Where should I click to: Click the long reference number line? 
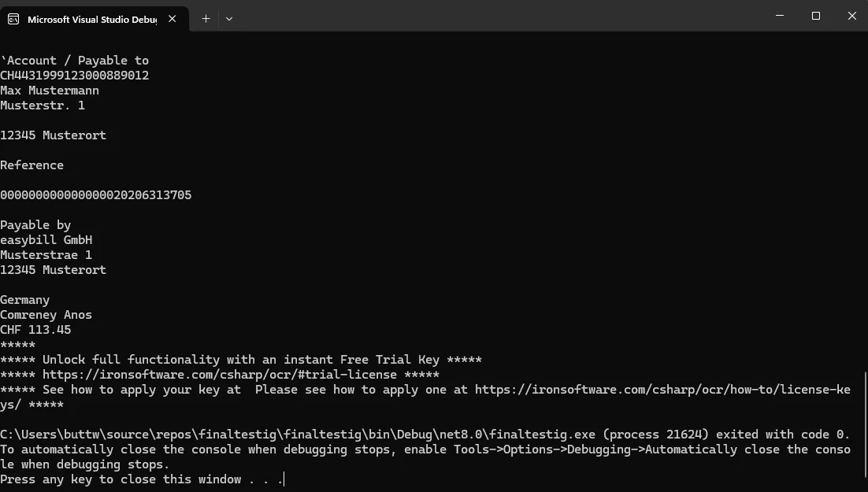96,195
